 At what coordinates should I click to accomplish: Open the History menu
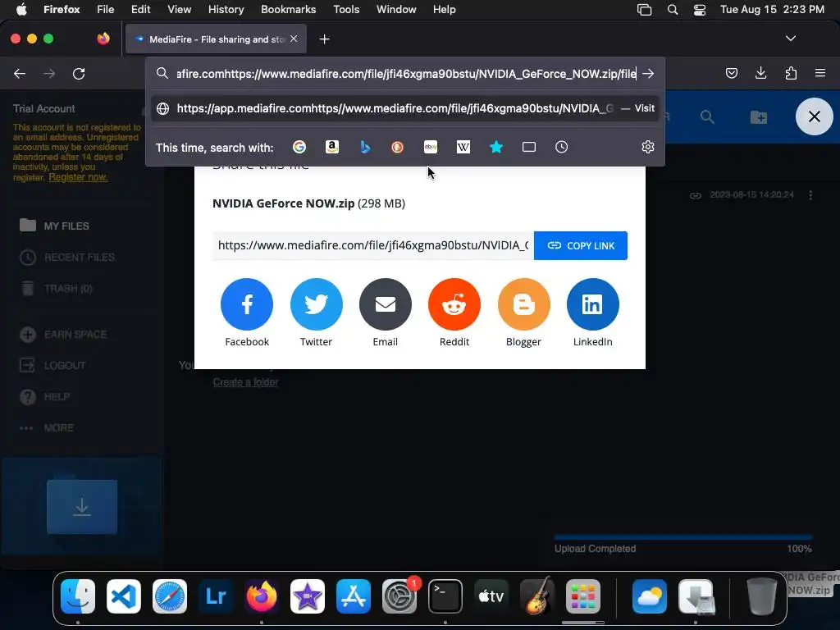coord(226,10)
